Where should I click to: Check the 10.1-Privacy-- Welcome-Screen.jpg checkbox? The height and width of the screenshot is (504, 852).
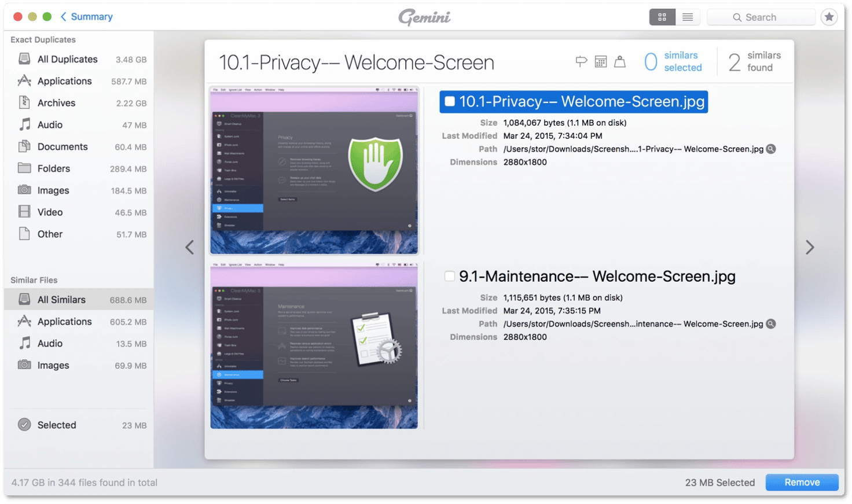pyautogui.click(x=450, y=102)
